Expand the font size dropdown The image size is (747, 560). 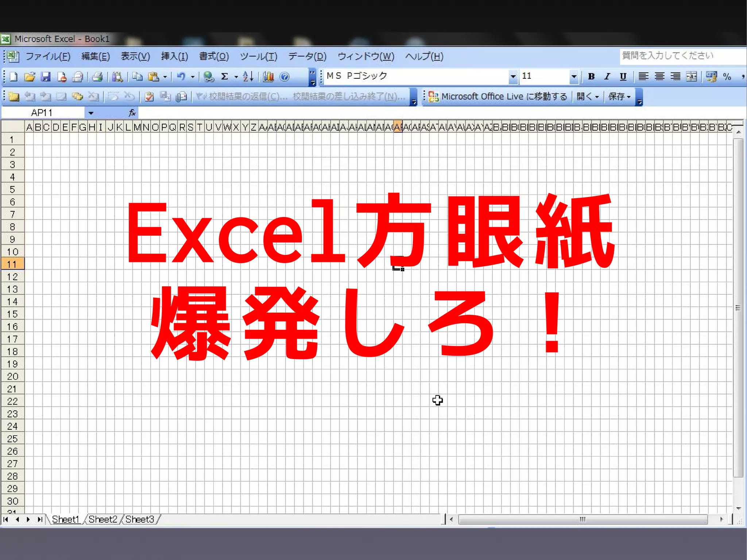click(x=574, y=77)
